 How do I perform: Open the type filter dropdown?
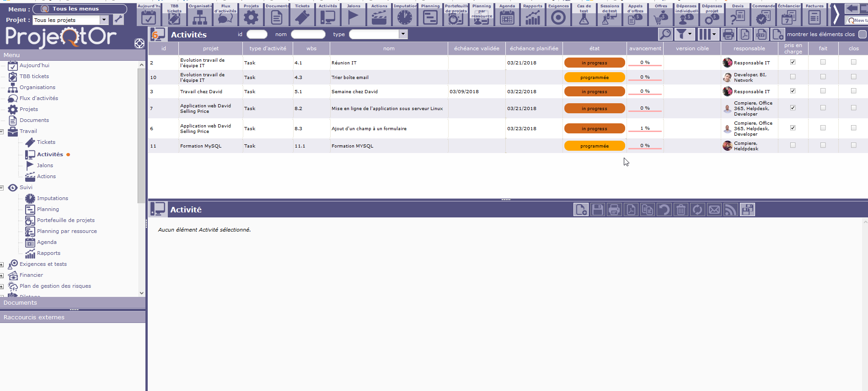point(403,34)
